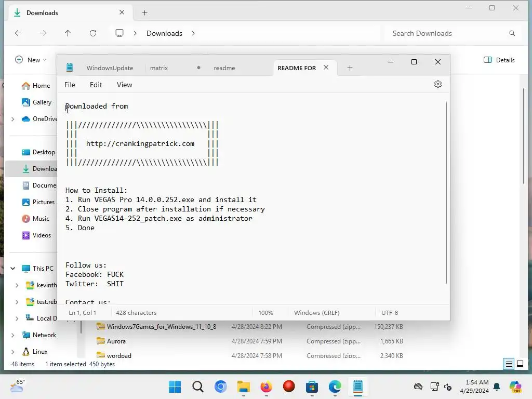Viewport: 532px width, 399px height.
Task: Expand the kevinth tree node
Action: point(17,285)
